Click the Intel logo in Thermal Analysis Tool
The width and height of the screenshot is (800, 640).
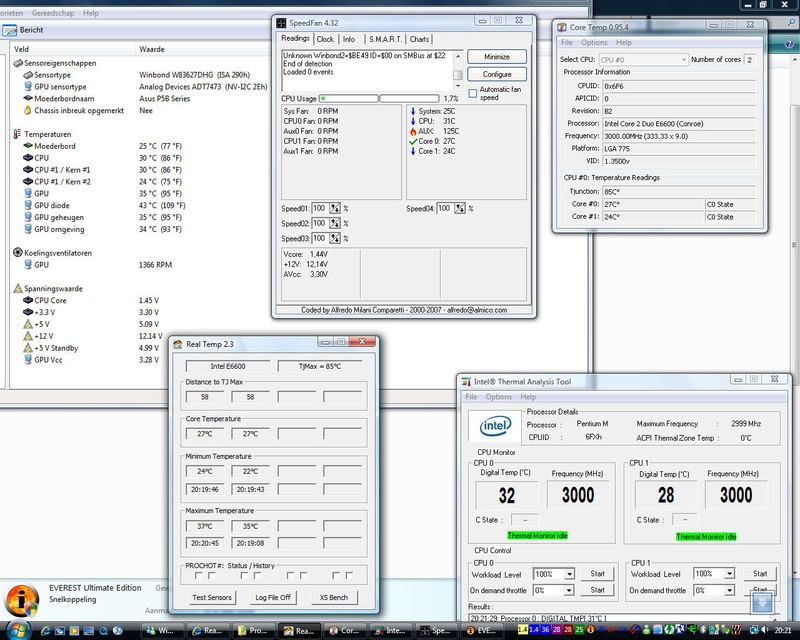pos(495,427)
